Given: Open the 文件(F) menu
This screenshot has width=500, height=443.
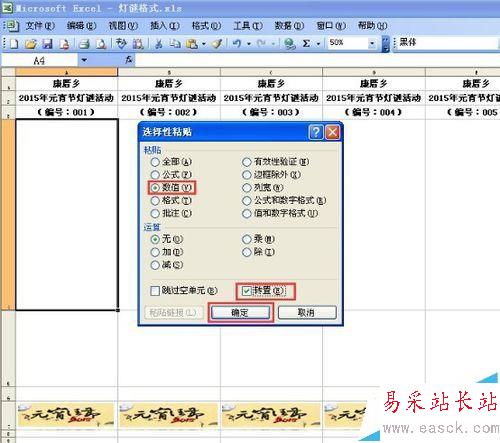Looking at the screenshot, I should click(x=40, y=26).
